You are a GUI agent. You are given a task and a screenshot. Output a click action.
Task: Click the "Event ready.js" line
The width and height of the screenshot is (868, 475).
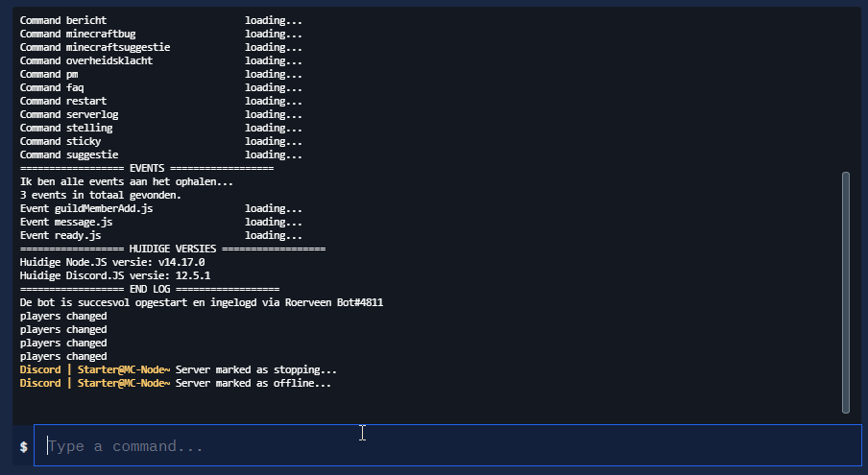[x=60, y=235]
